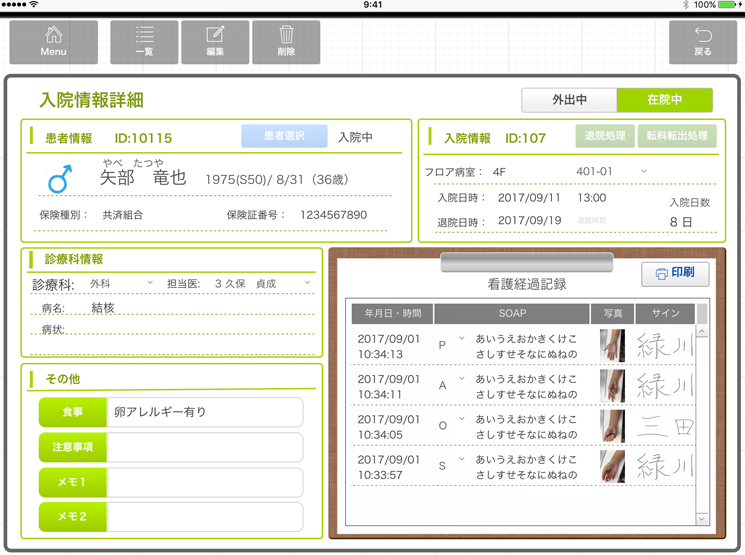
Task: Click the 転科転出処理 button
Action: point(677,137)
